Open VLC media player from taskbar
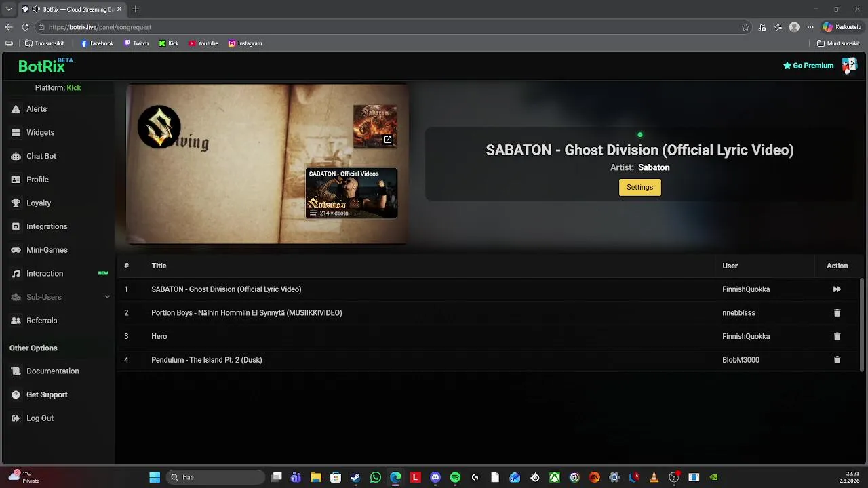Image resolution: width=868 pixels, height=488 pixels. 654,477
